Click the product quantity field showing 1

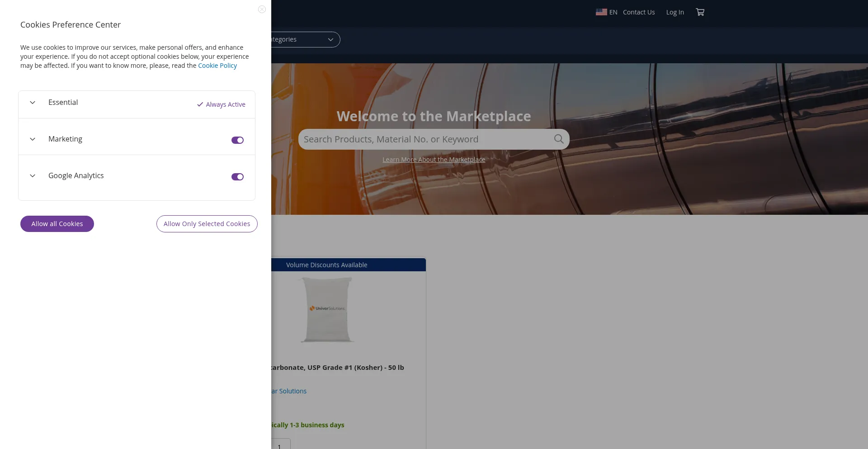281,444
